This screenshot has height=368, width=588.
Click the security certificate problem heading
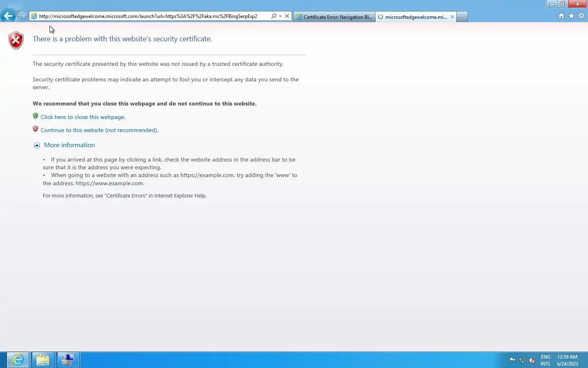pos(122,39)
